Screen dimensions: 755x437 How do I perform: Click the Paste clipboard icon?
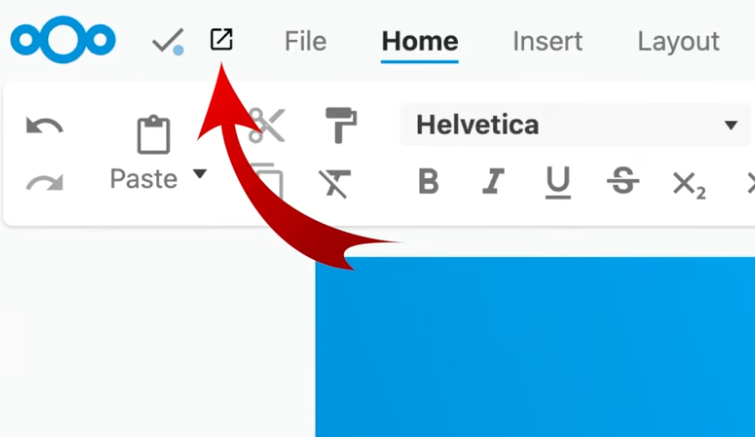click(x=153, y=135)
